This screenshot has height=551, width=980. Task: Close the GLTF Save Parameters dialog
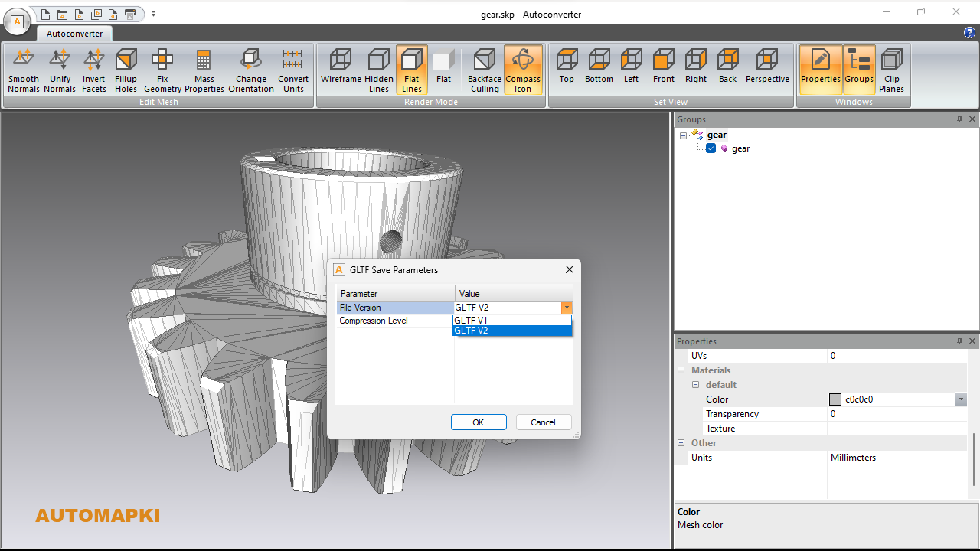pos(569,269)
